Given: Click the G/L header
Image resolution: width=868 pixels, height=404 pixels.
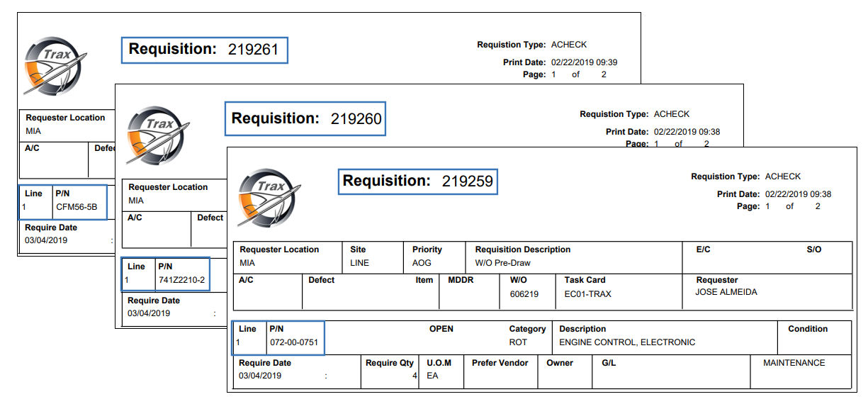Looking at the screenshot, I should (x=609, y=363).
